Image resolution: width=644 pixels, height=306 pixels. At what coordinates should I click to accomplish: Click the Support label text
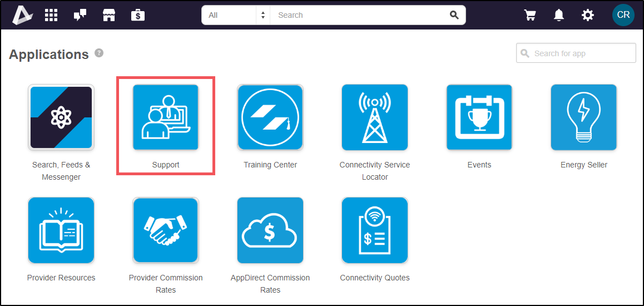[166, 165]
